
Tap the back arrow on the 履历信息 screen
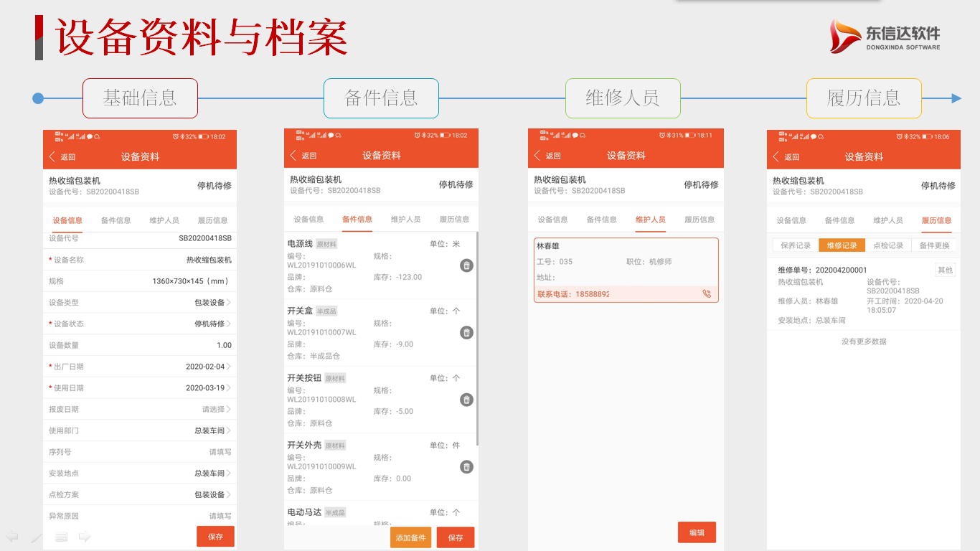777,155
